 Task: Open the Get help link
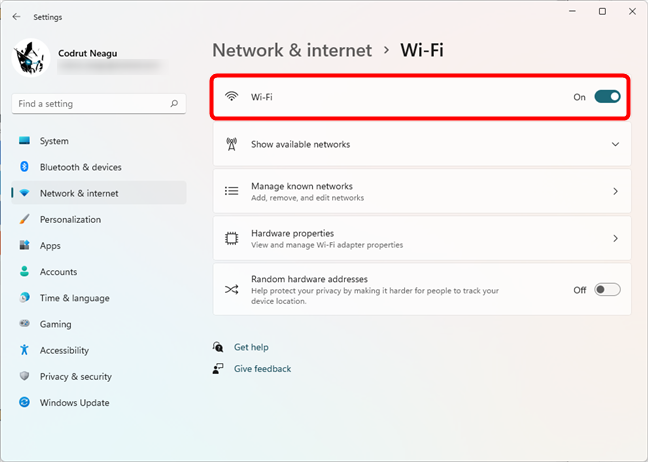click(251, 347)
